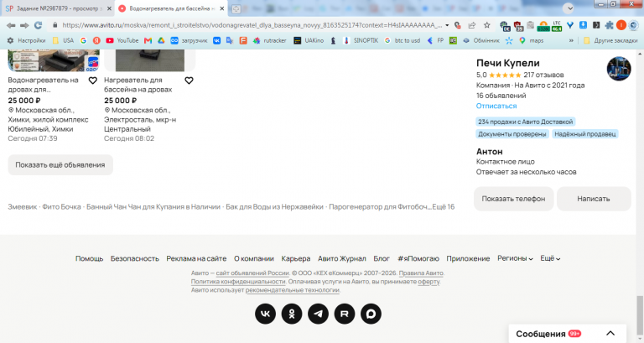Click the LTC price extension icon

[557, 25]
